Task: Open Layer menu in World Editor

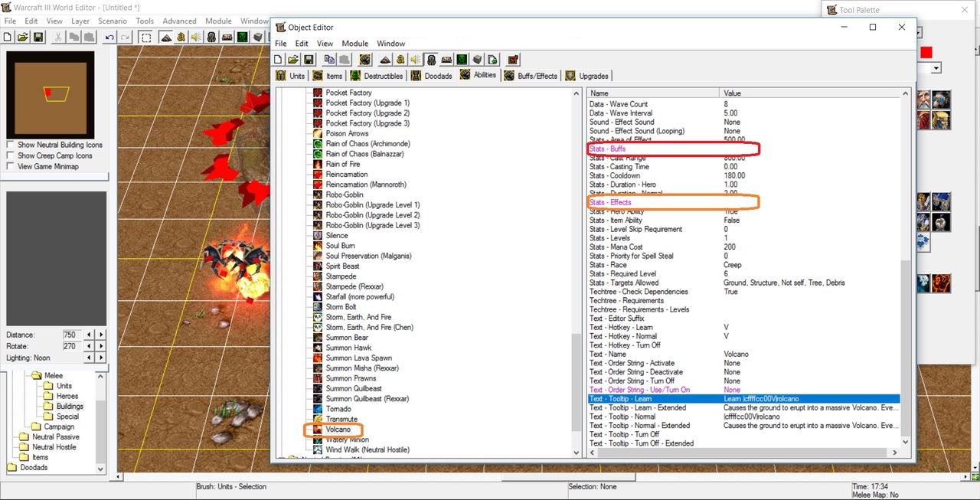Action: point(80,21)
